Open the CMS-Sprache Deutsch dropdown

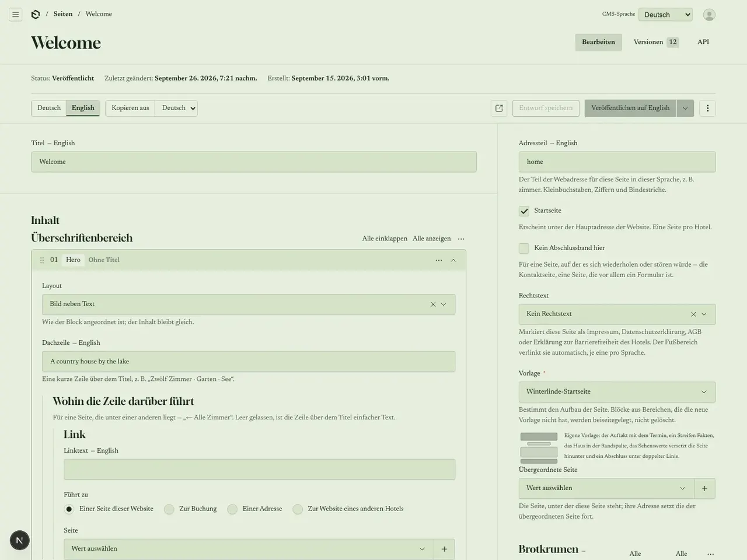point(665,15)
